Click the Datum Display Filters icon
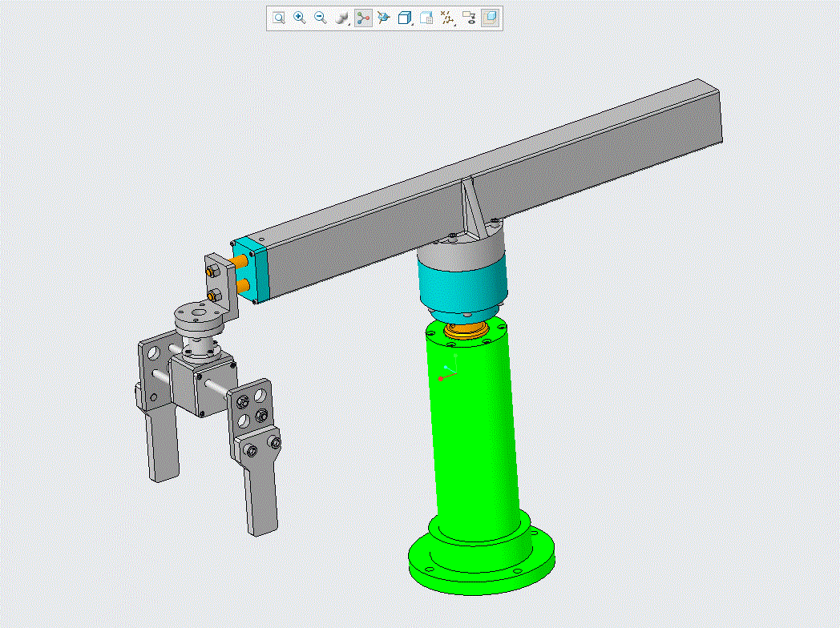This screenshot has height=628, width=840. point(446,18)
